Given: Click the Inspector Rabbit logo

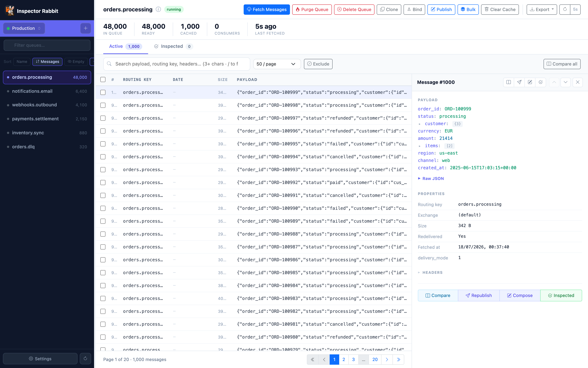Looking at the screenshot, I should pyautogui.click(x=10, y=11).
